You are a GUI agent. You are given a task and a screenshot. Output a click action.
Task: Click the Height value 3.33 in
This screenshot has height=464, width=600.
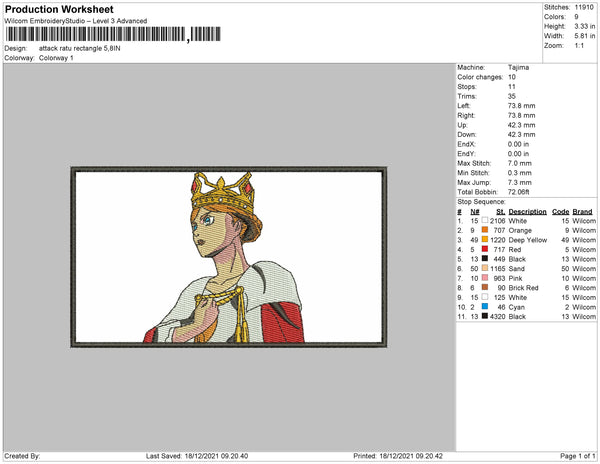coord(585,26)
